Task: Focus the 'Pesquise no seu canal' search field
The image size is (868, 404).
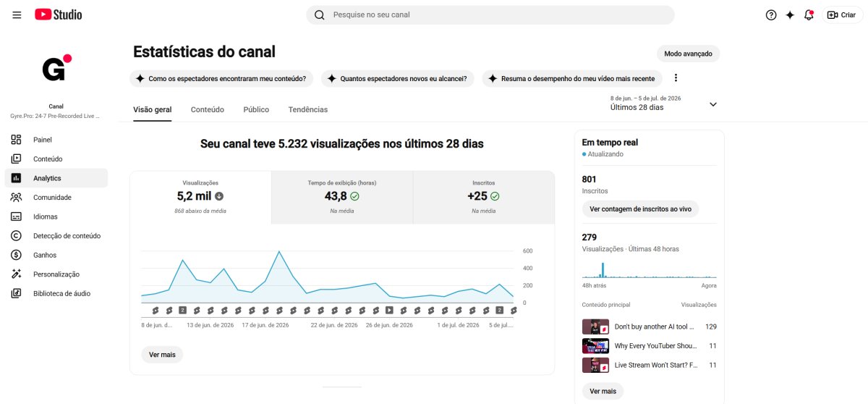Action: click(490, 14)
